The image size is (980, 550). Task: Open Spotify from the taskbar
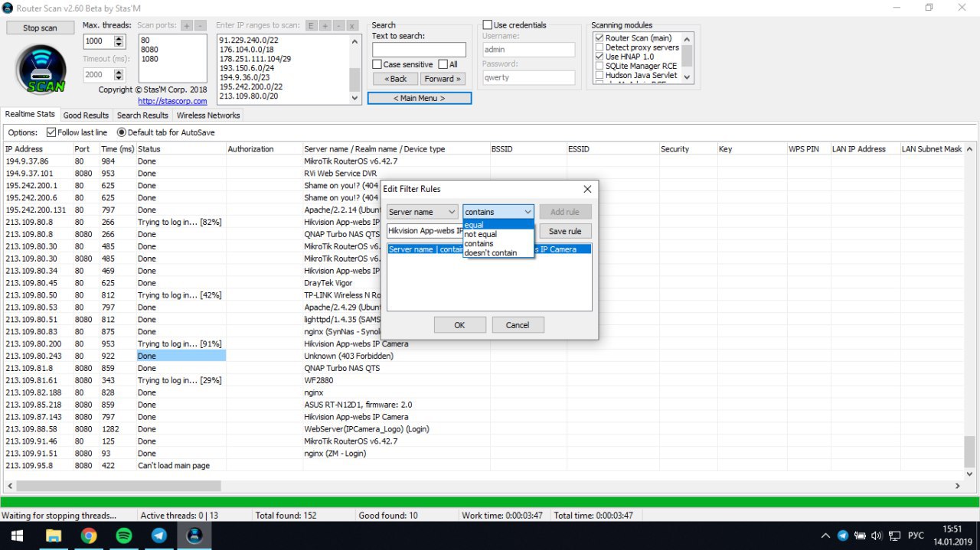coord(124,535)
